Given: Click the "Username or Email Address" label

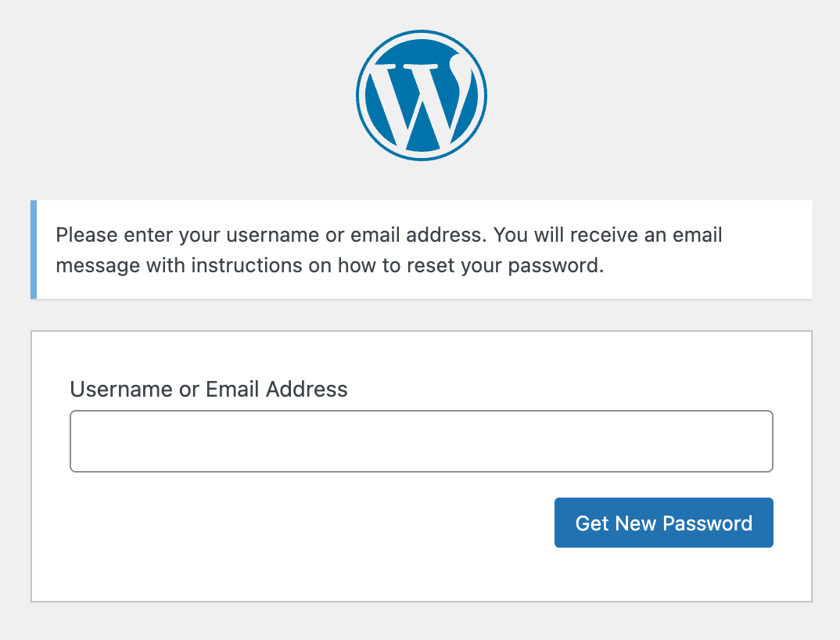Looking at the screenshot, I should [209, 389].
